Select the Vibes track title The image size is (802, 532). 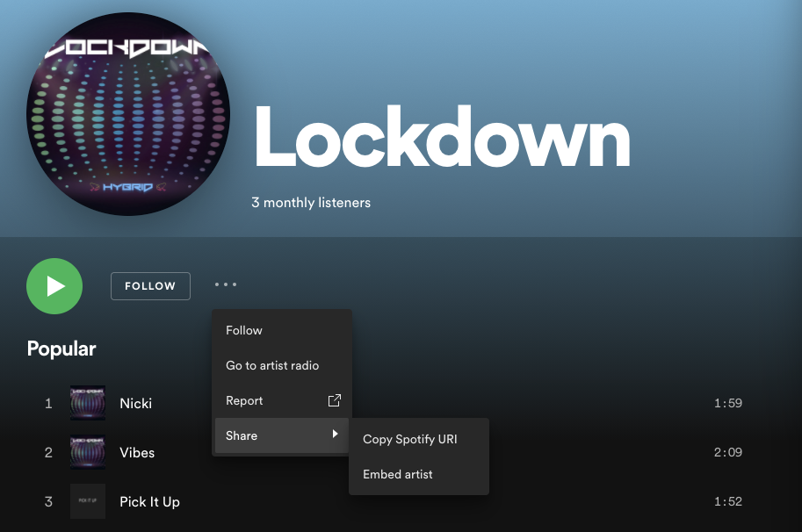137,452
